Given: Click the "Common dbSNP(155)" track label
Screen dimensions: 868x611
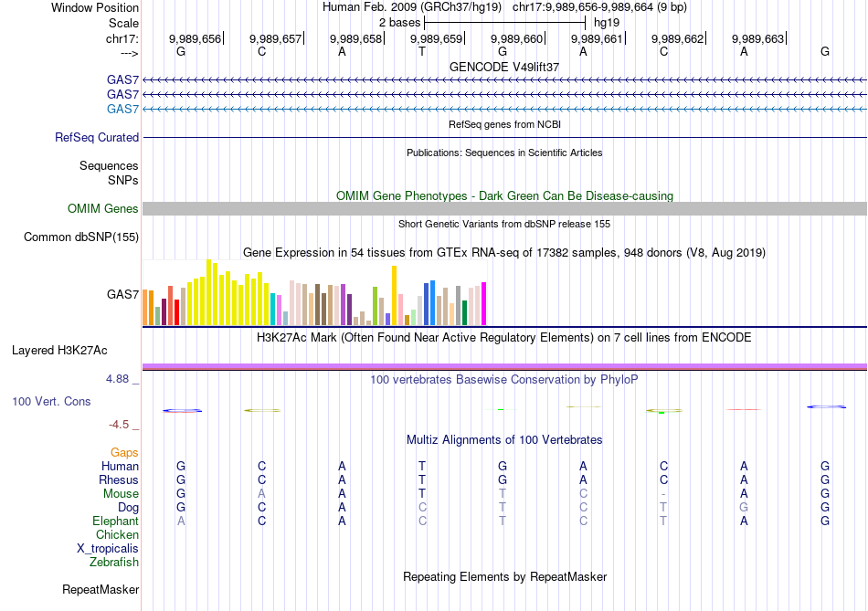Looking at the screenshot, I should point(80,237).
